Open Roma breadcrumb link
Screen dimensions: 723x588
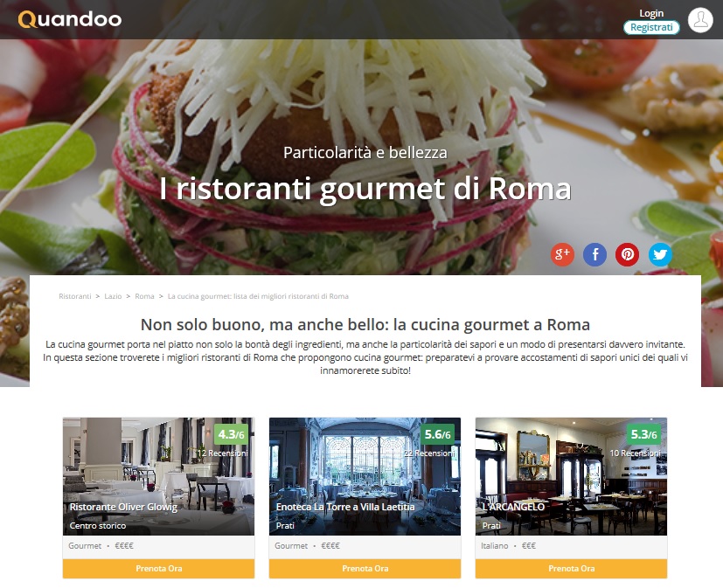tap(144, 296)
